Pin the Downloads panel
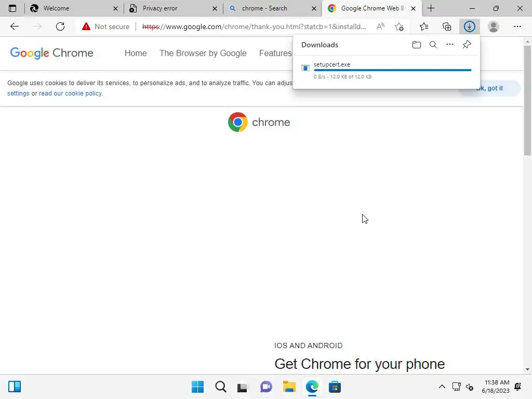Screen dimensions: 532x399 [467, 45]
